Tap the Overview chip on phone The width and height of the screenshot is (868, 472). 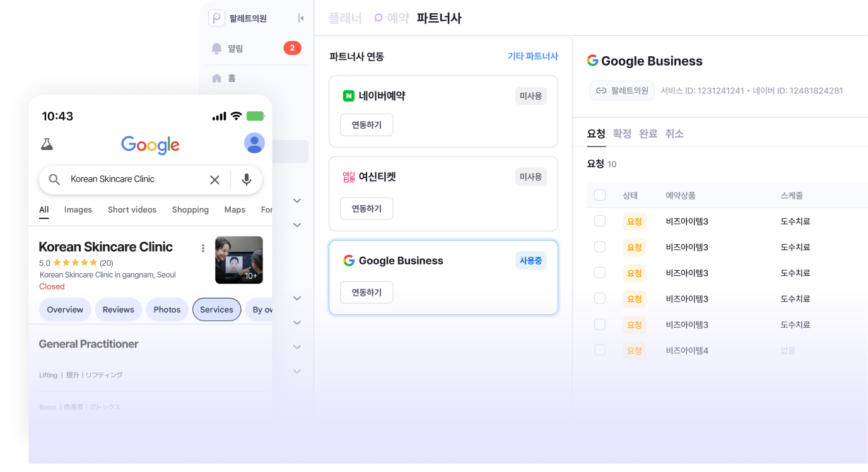pos(65,310)
